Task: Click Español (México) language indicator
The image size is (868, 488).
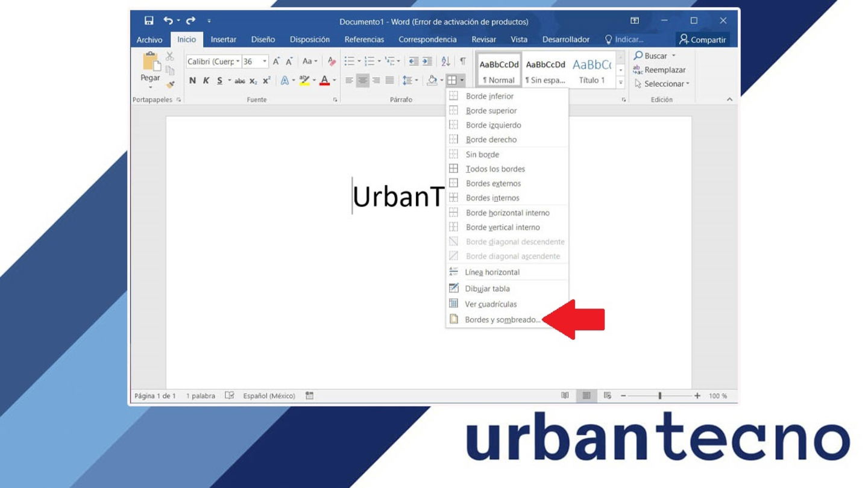Action: click(269, 396)
